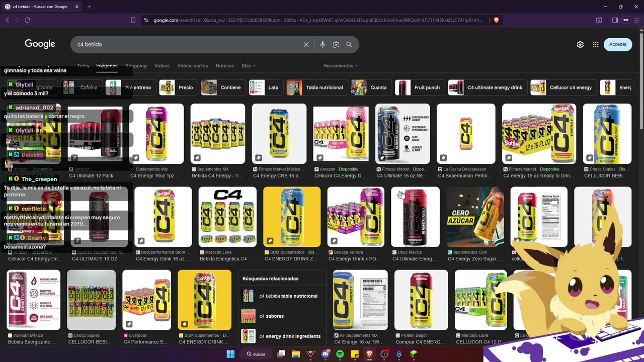644x362 pixels.
Task: Toggle the browser sidebar panel
Action: 615,20
